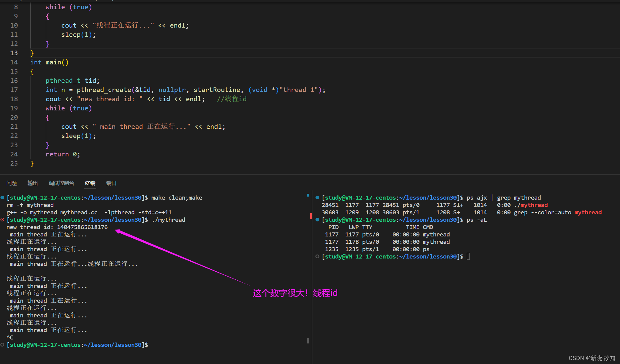Viewport: 620px width, 364px height.
Task: Click red error marker in the left terminal scrollbar
Action: tap(311, 216)
